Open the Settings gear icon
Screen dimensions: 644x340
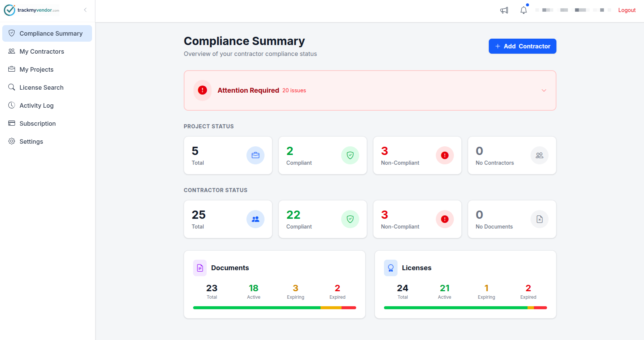point(12,141)
